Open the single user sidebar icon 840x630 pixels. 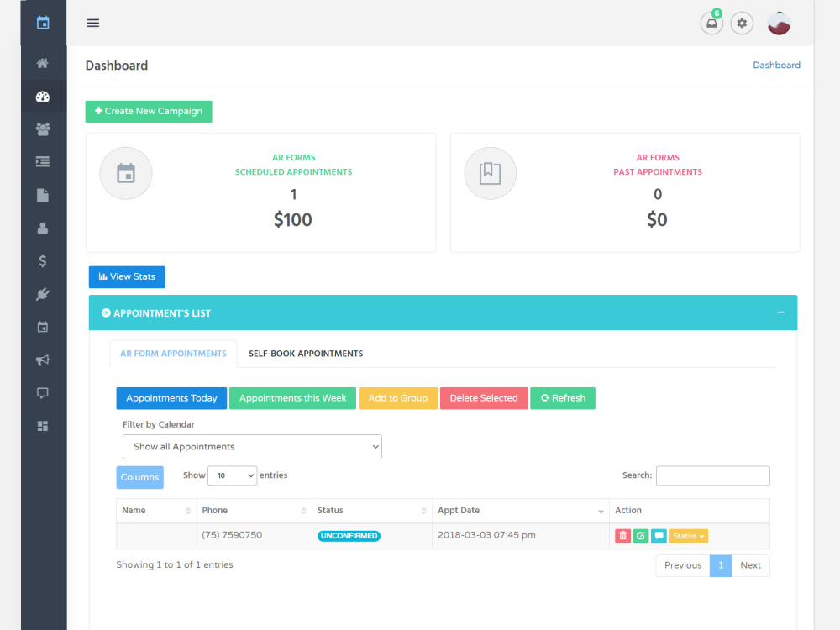[43, 228]
